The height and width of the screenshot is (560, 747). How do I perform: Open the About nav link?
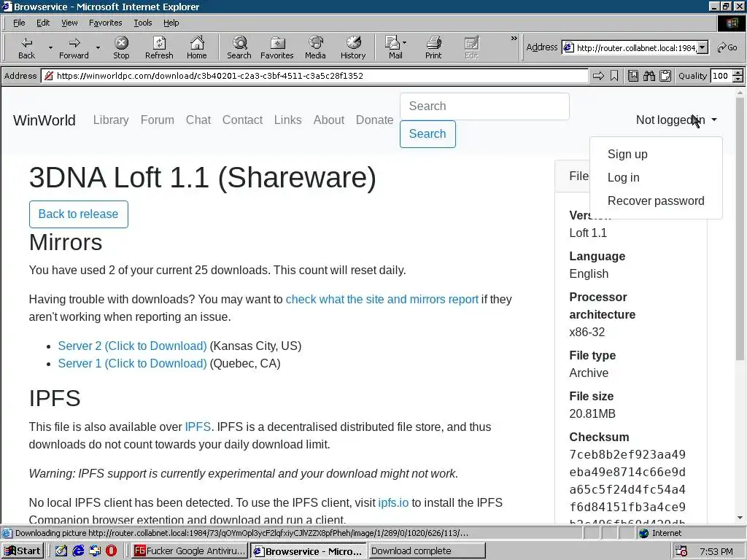tap(329, 120)
